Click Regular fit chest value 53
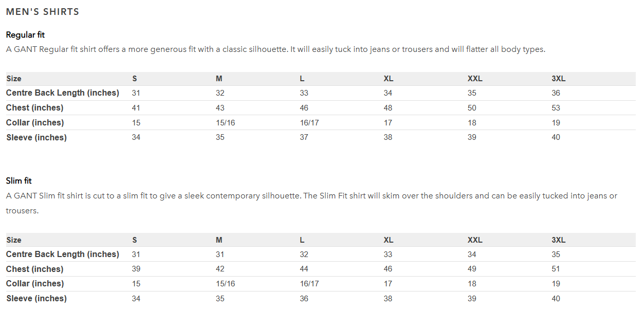Viewport: 644px width, 310px height. 556,108
